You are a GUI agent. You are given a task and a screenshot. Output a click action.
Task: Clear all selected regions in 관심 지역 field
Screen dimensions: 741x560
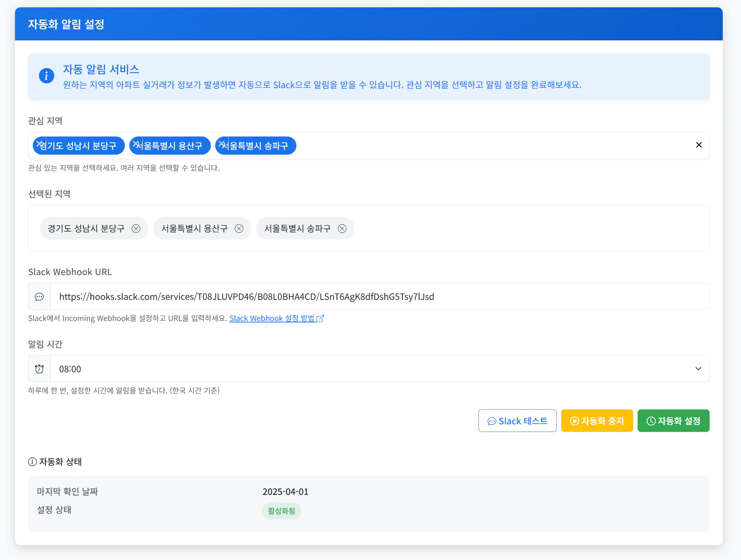pyautogui.click(x=698, y=145)
